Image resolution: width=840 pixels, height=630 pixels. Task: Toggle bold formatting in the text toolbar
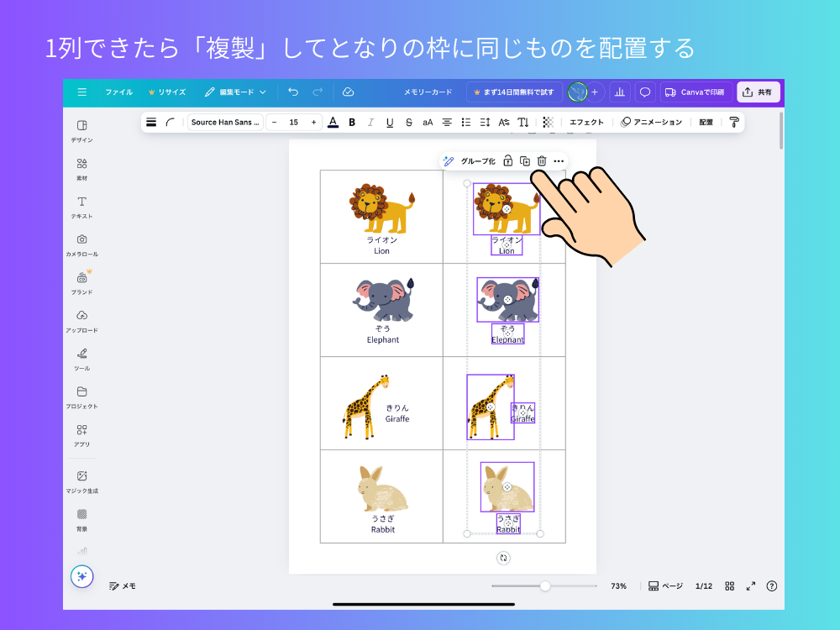(x=352, y=122)
